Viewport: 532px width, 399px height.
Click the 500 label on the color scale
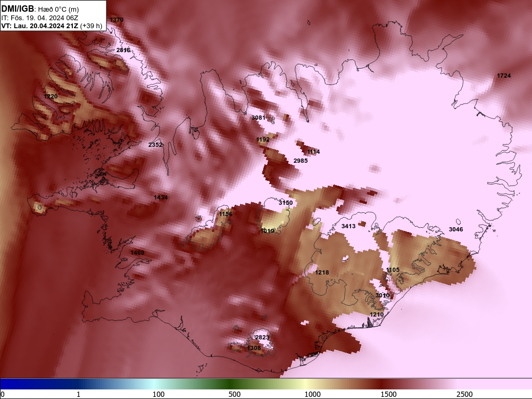(235, 394)
